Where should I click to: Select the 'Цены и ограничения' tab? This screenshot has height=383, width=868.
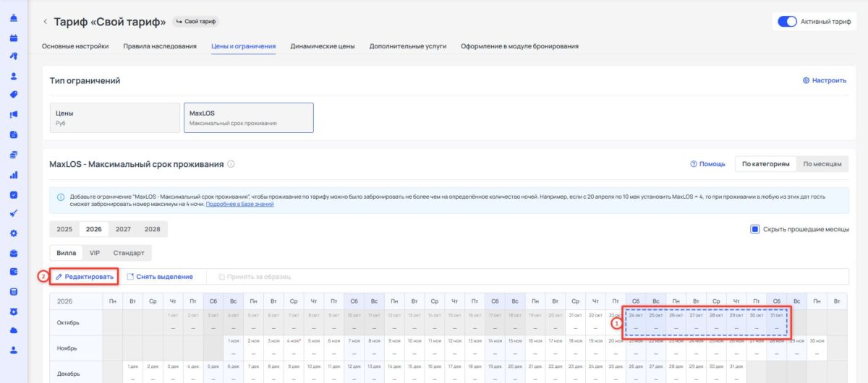243,46
